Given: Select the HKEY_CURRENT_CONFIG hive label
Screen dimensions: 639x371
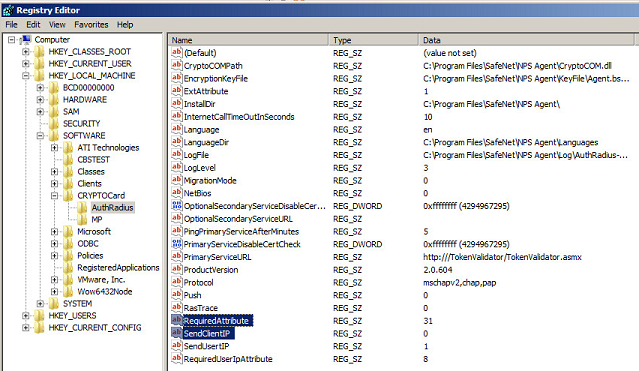Looking at the screenshot, I should click(95, 327).
